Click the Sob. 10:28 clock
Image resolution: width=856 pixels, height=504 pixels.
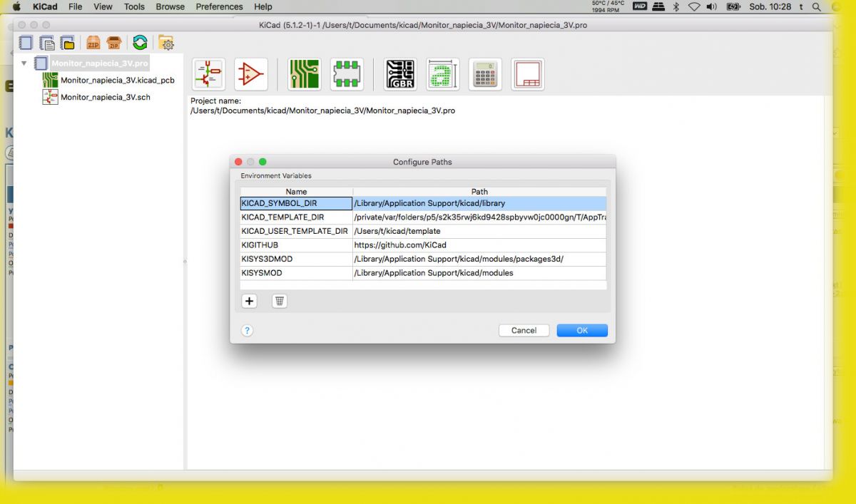pos(770,6)
